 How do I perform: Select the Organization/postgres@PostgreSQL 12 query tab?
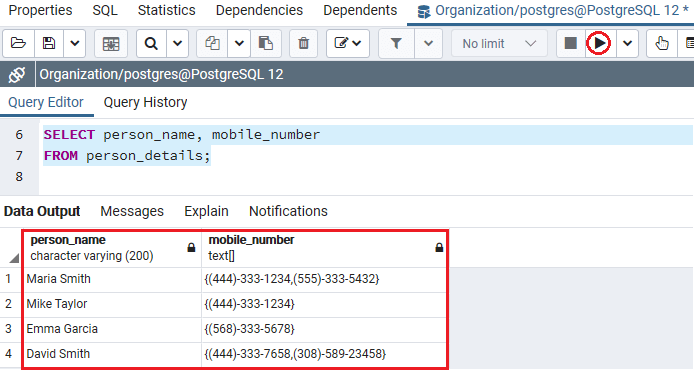click(551, 11)
